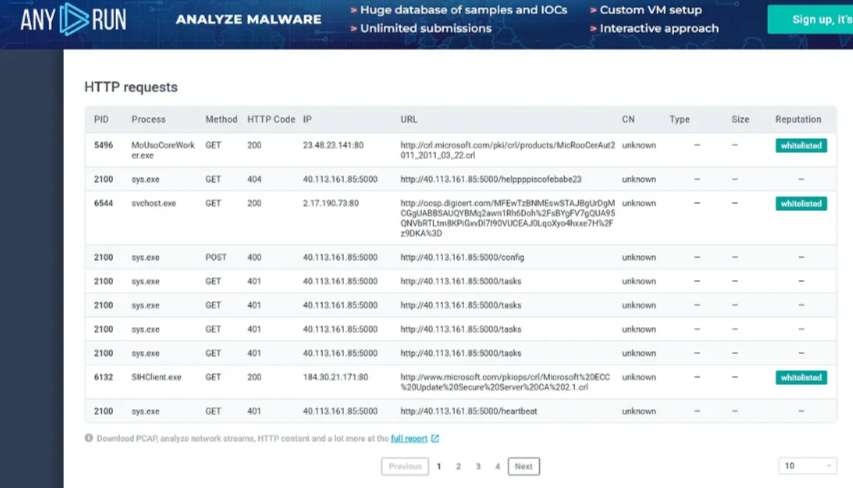Click the HTTP Code column header
This screenshot has height=488, width=853.
tap(271, 119)
